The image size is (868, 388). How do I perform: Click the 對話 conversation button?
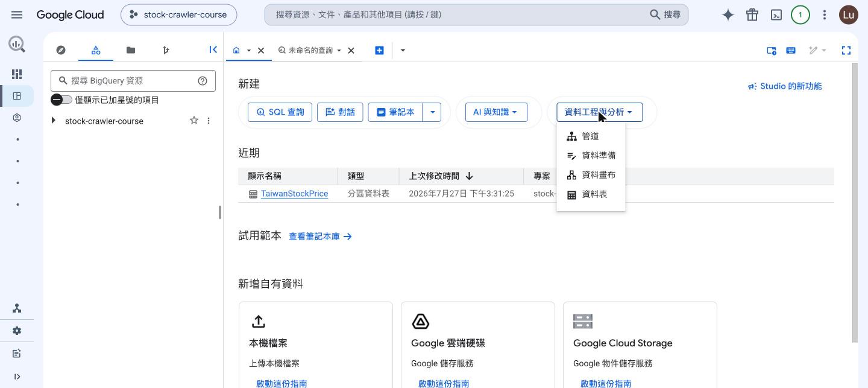[x=340, y=112]
